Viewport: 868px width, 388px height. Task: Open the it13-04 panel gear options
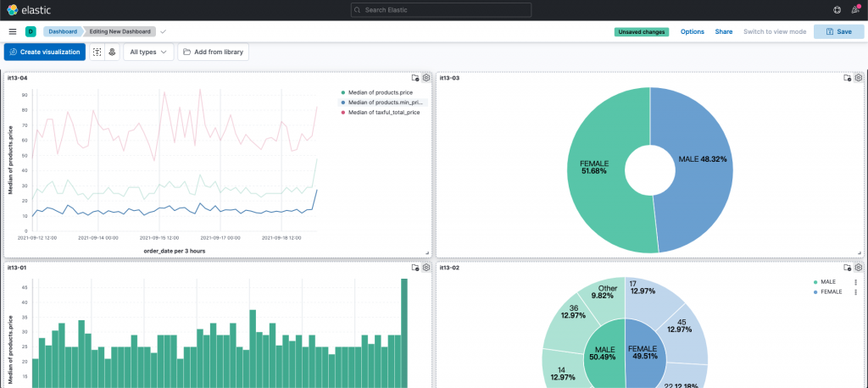point(426,78)
